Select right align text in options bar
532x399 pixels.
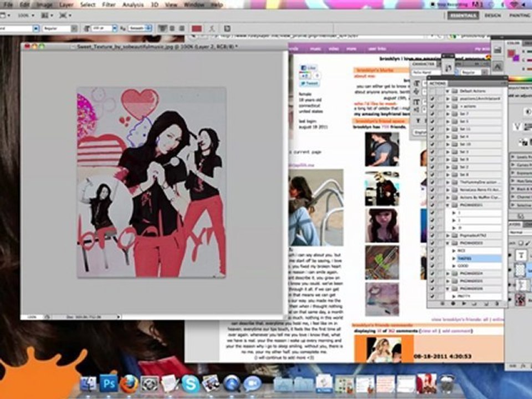[182, 28]
